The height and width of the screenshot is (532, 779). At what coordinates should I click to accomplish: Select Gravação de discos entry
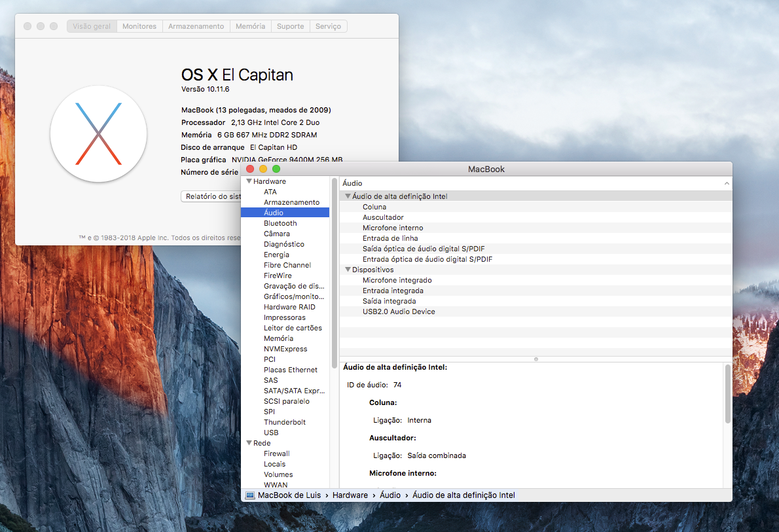point(294,285)
